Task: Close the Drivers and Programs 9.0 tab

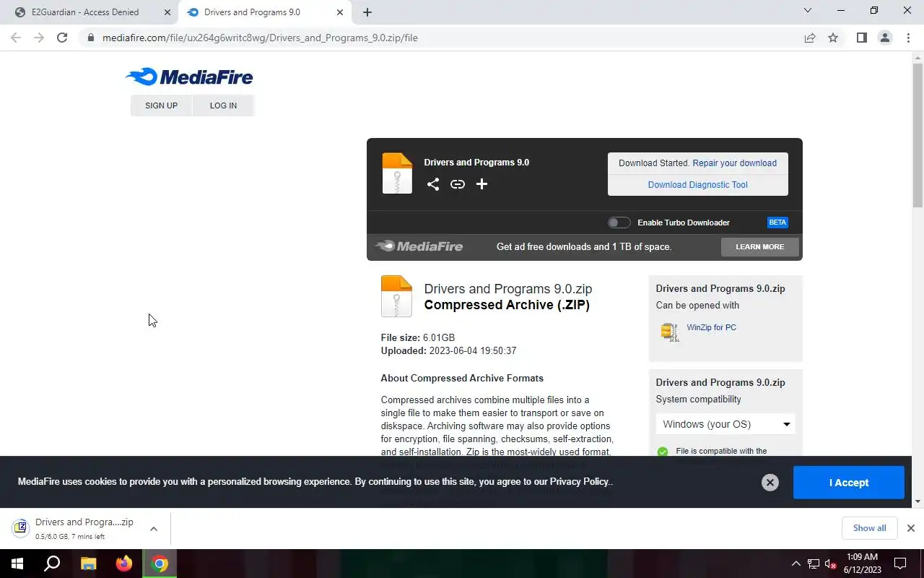Action: (340, 12)
